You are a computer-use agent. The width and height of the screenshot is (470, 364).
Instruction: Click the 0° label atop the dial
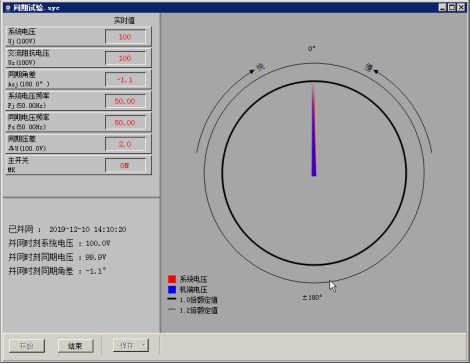(x=312, y=49)
